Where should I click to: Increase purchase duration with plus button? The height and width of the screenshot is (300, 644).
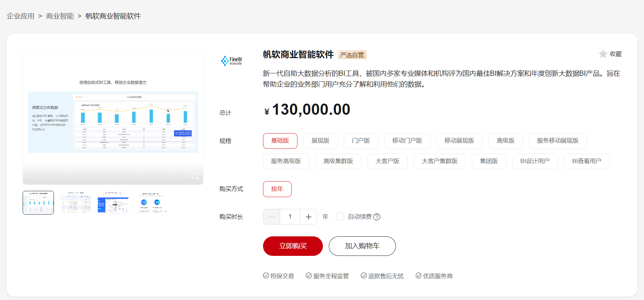(x=309, y=217)
